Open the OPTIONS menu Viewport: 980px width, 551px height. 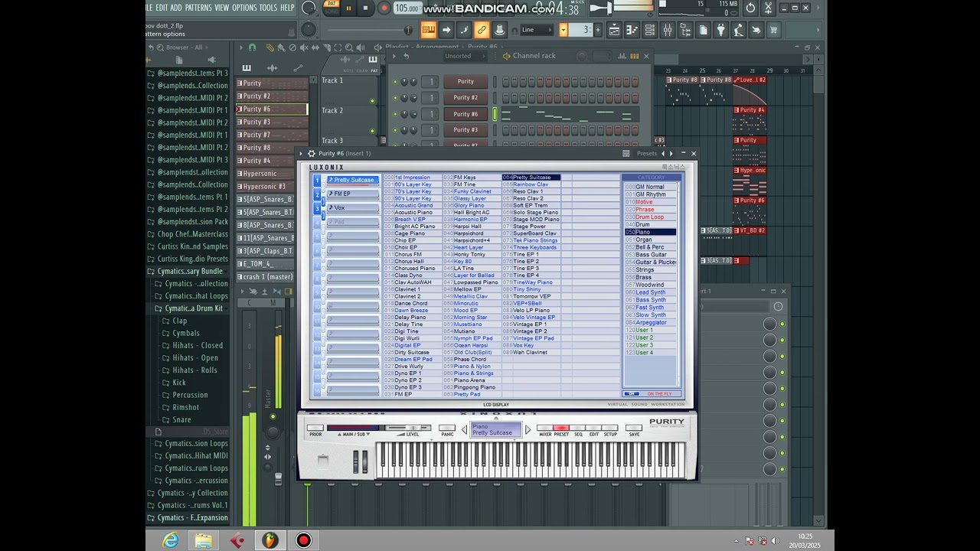coord(244,8)
